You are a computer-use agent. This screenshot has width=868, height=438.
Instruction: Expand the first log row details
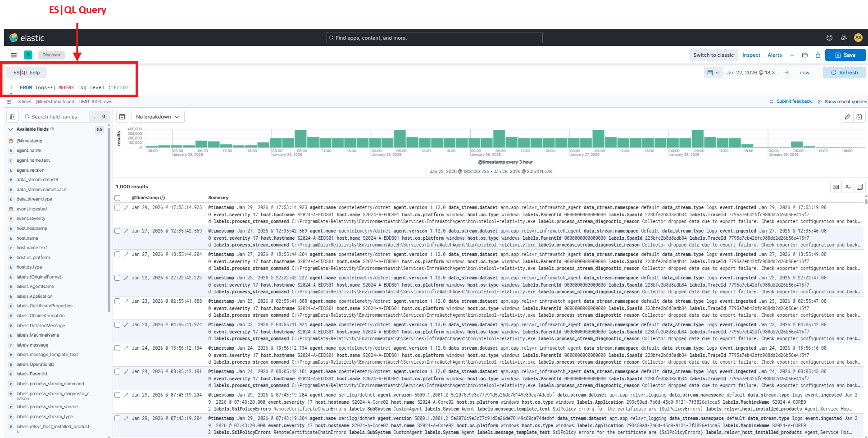pyautogui.click(x=126, y=208)
